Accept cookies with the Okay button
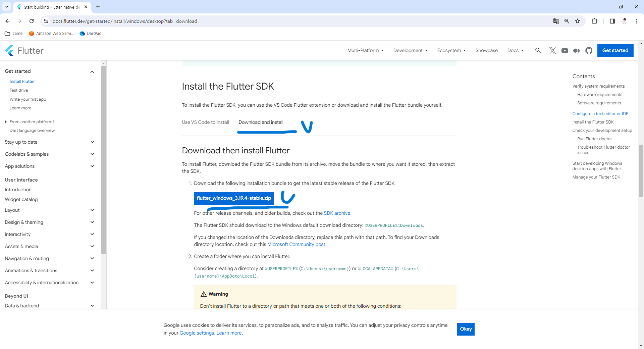 [x=466, y=329]
